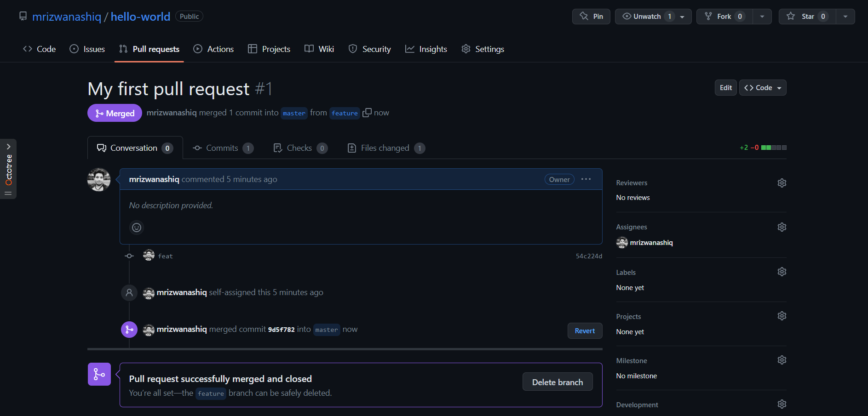Click the Octotree expand arrow
The height and width of the screenshot is (416, 868).
(x=8, y=147)
